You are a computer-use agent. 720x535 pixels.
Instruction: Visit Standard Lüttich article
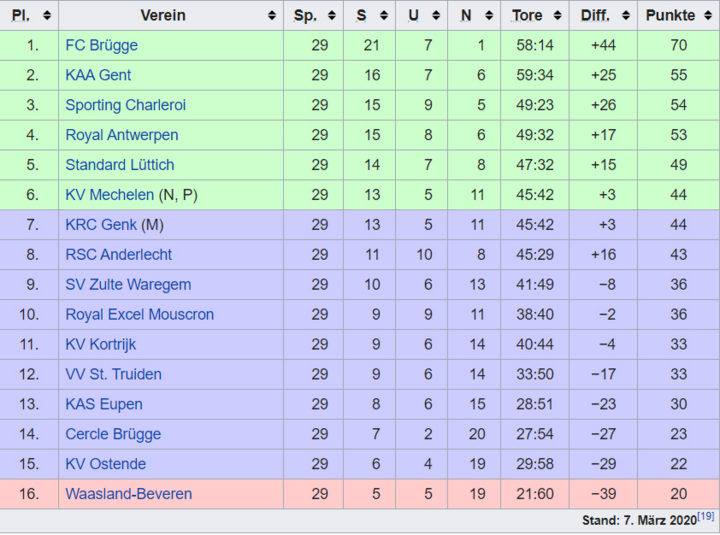coord(120,165)
